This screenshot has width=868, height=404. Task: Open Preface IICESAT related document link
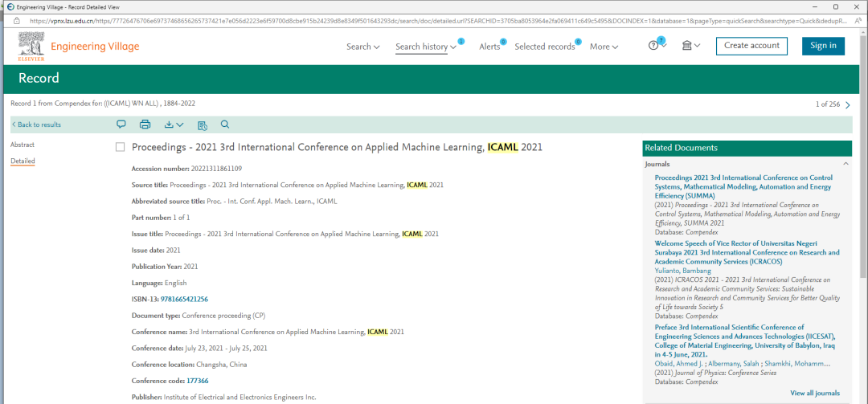[x=744, y=341]
